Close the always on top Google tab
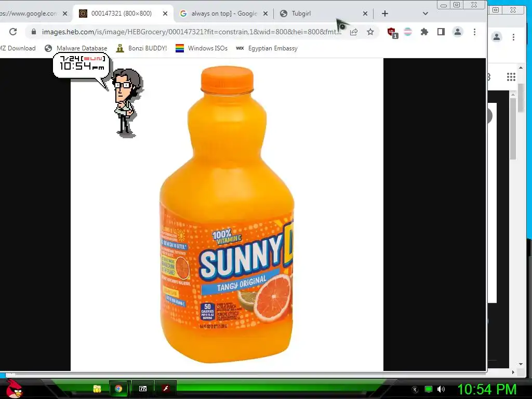Image resolution: width=532 pixels, height=399 pixels. pyautogui.click(x=265, y=14)
